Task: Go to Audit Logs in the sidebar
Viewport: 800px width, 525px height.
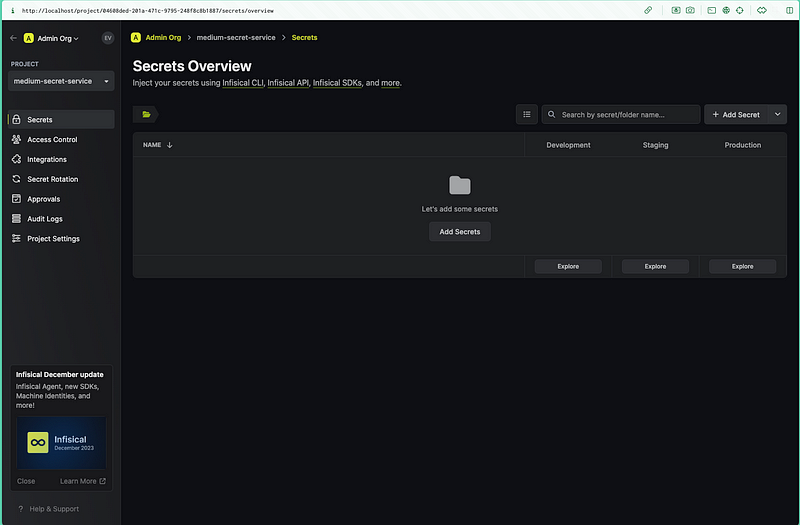Action: 45,219
